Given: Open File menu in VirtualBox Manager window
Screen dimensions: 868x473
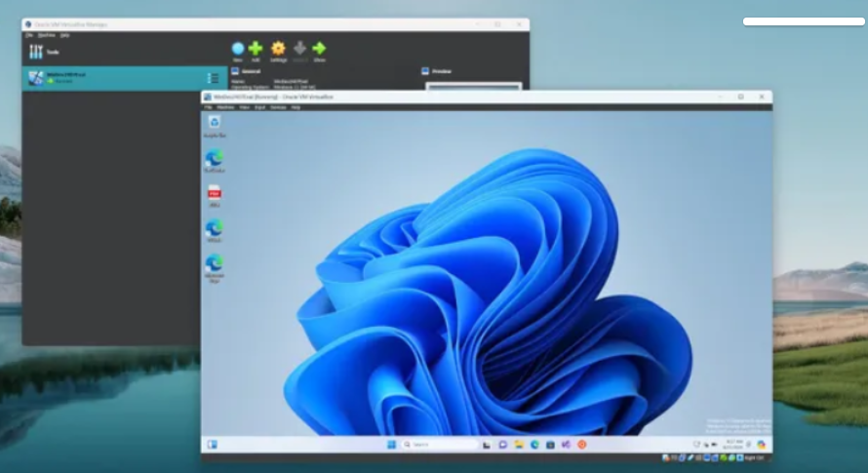Looking at the screenshot, I should coord(29,35).
